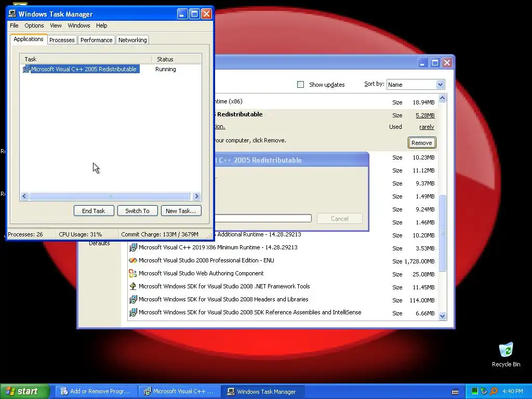Select SDK Reference Assemblies and IntelliSense entry

click(250, 312)
